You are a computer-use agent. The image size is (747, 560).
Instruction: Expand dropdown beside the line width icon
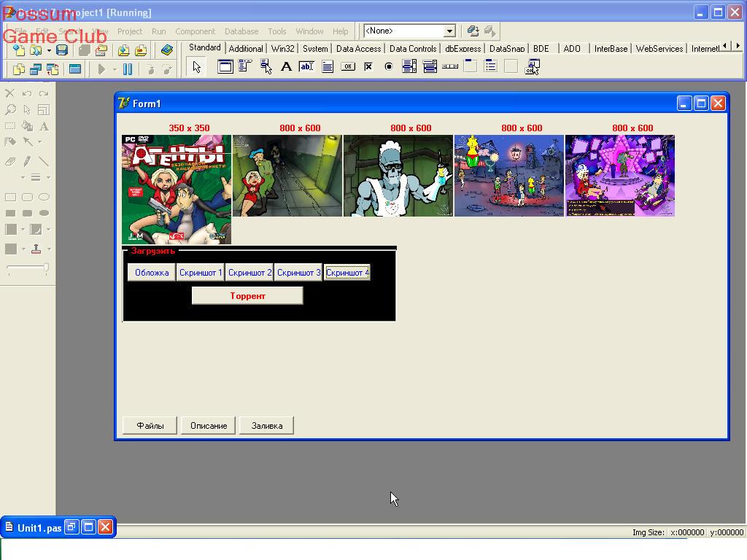click(49, 178)
